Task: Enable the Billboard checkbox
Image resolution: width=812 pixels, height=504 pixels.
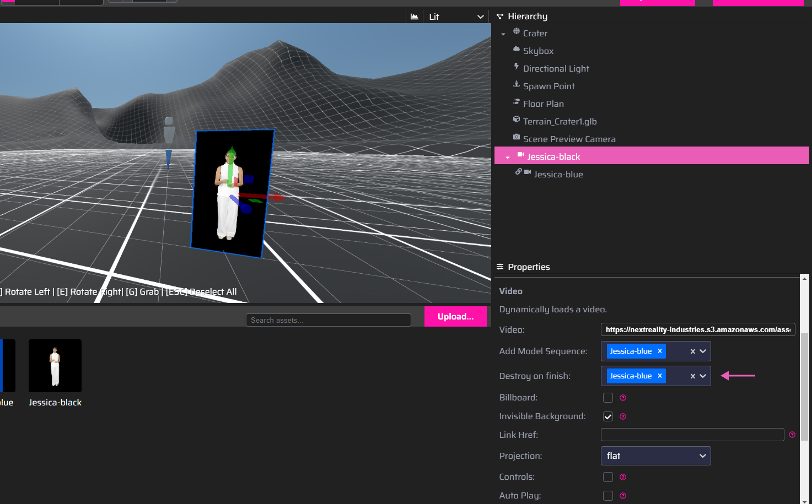Action: (x=608, y=398)
